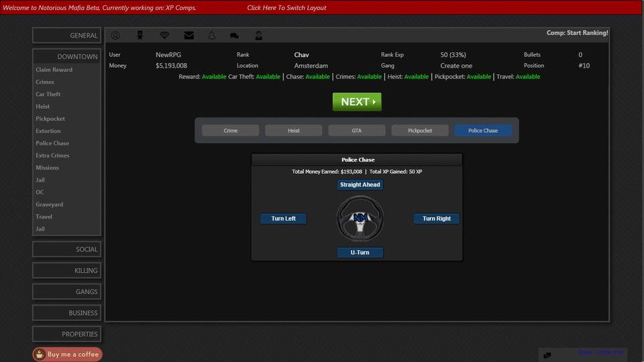Click the U-Turn button

pos(360,253)
